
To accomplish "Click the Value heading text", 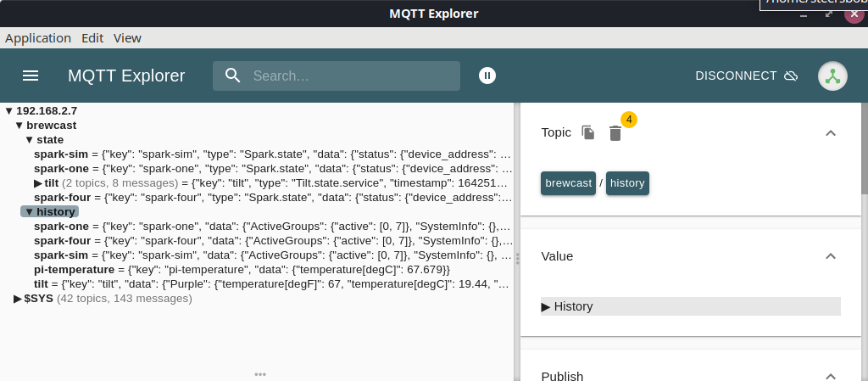I will (557, 256).
